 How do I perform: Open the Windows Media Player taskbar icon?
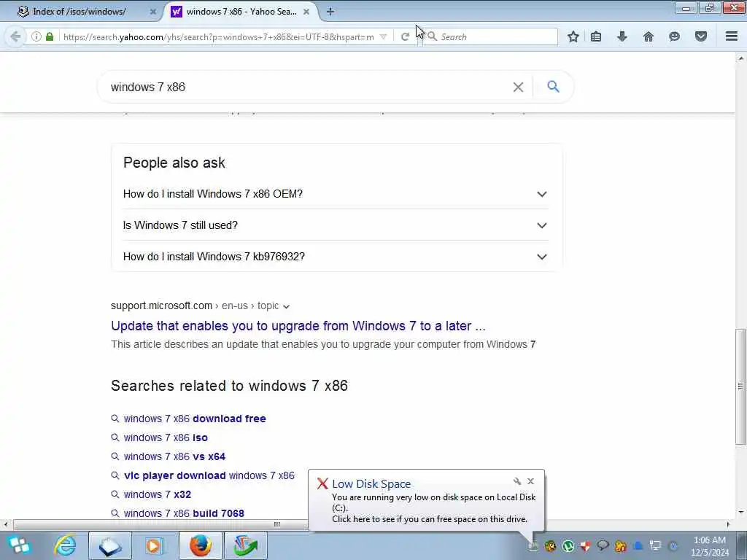pyautogui.click(x=154, y=545)
